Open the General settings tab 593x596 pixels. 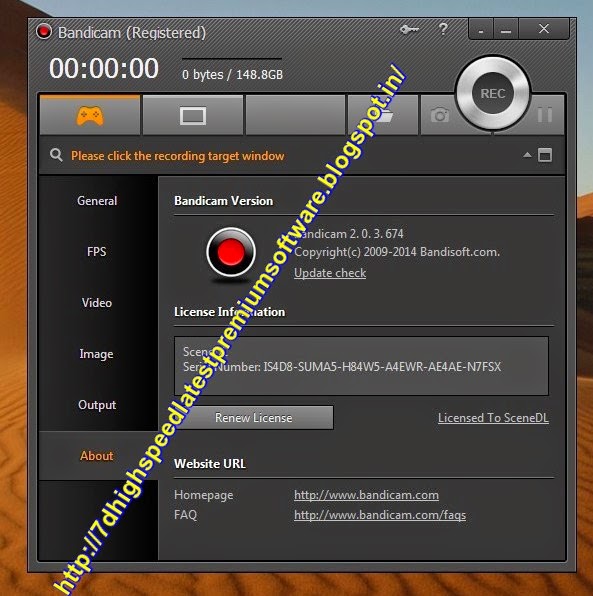point(97,201)
